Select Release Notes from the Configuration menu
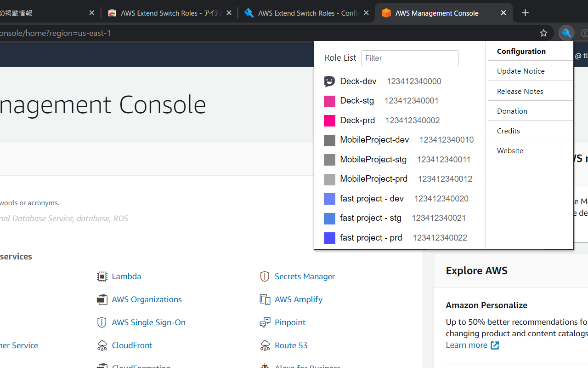Viewport: 588px width, 368px height. point(520,91)
